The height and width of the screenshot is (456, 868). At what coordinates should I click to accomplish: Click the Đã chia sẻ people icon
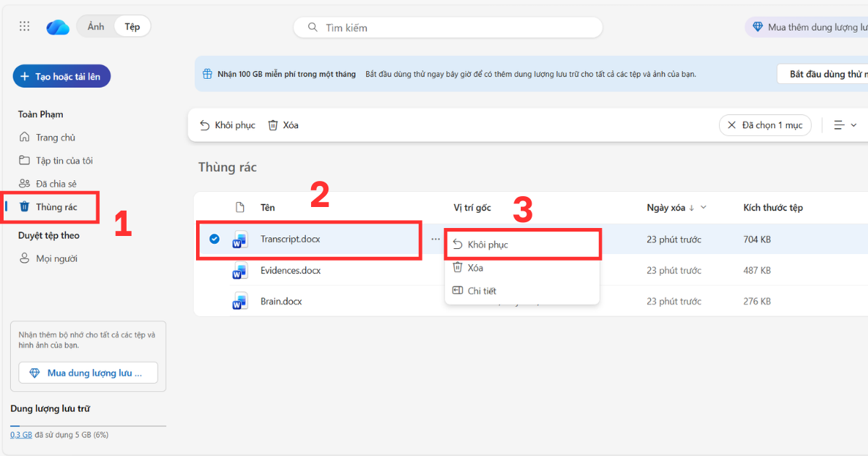click(x=25, y=183)
